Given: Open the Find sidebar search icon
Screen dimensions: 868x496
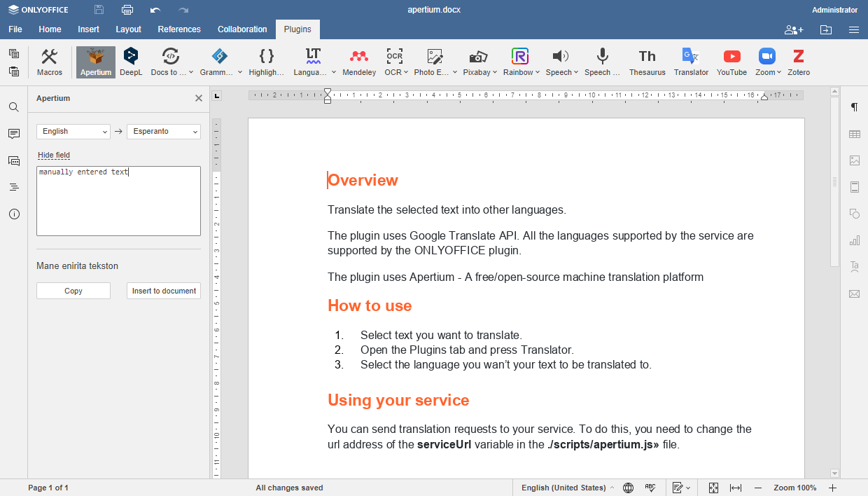Looking at the screenshot, I should [14, 107].
